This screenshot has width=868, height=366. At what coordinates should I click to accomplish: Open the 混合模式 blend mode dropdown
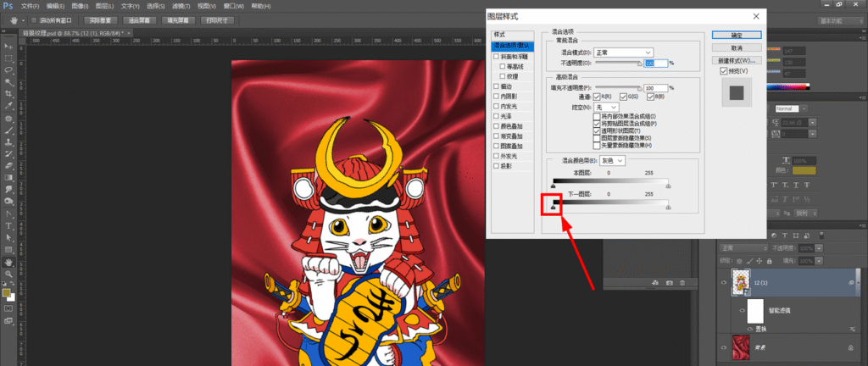coord(623,53)
